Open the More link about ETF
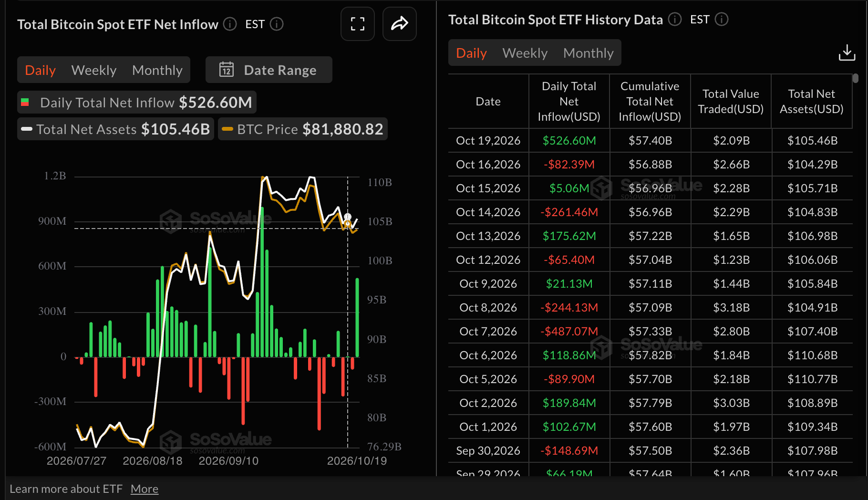Image resolution: width=868 pixels, height=500 pixels. 145,489
